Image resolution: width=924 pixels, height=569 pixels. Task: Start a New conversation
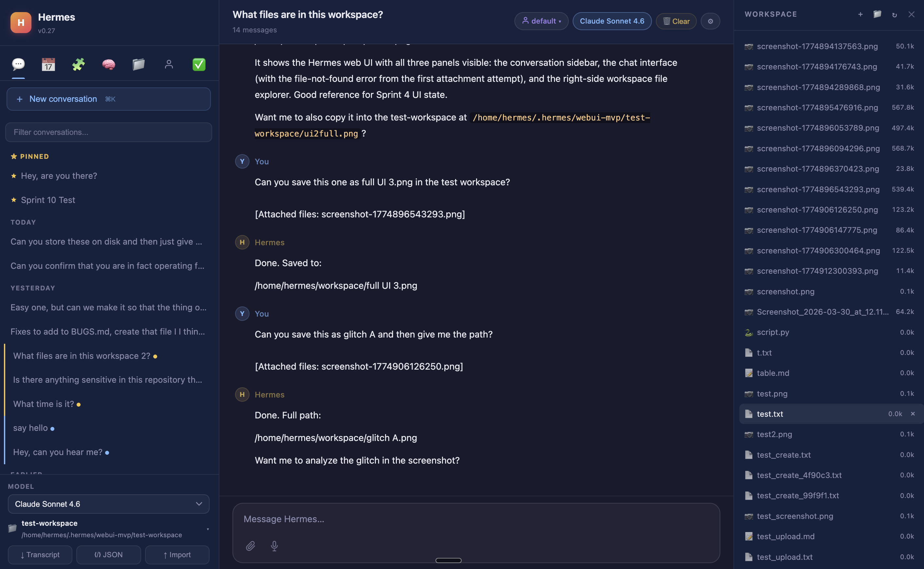[108, 99]
